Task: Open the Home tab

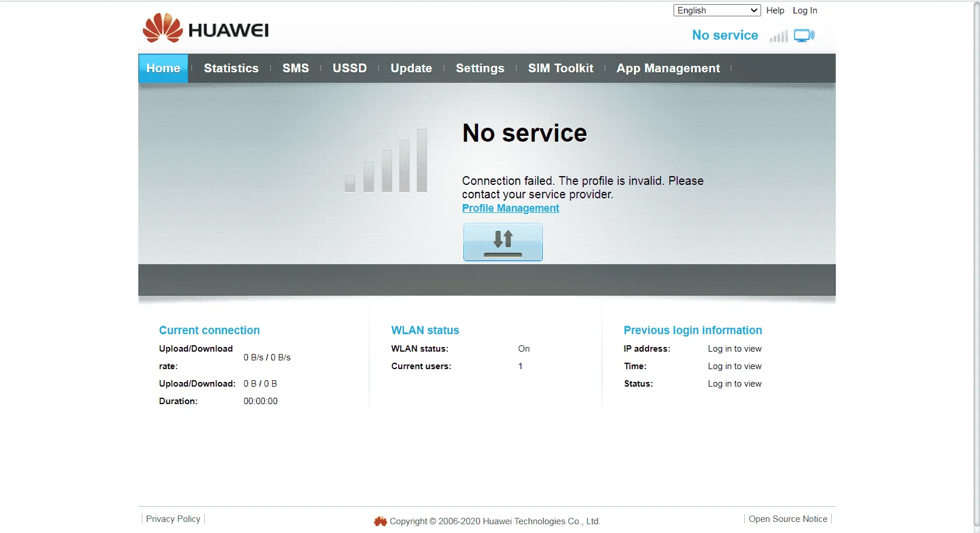Action: tap(163, 68)
